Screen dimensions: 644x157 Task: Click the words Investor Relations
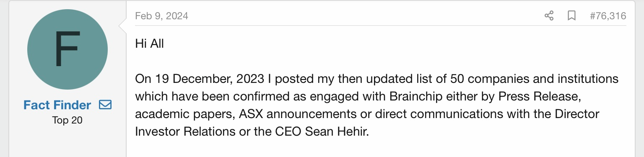(x=185, y=131)
